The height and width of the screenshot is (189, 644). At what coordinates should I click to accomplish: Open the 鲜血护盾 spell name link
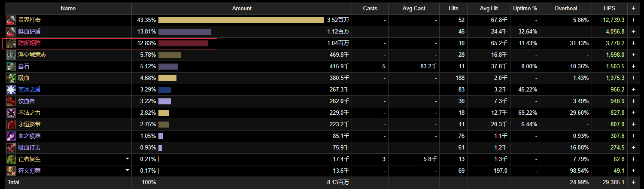pyautogui.click(x=30, y=32)
